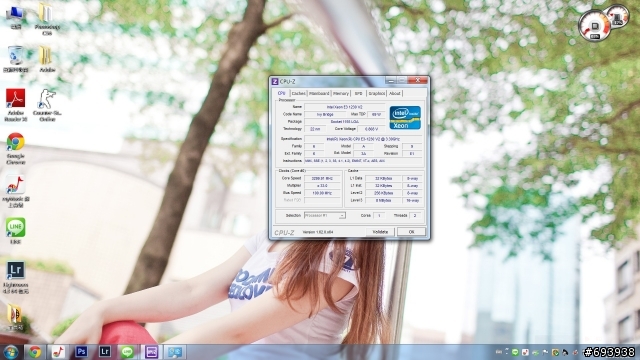The width and height of the screenshot is (640, 360).
Task: Click the Validate button
Action: (x=380, y=232)
